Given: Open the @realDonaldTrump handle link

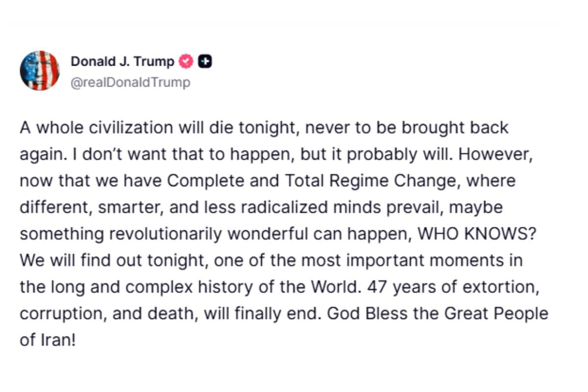Looking at the screenshot, I should point(130,82).
